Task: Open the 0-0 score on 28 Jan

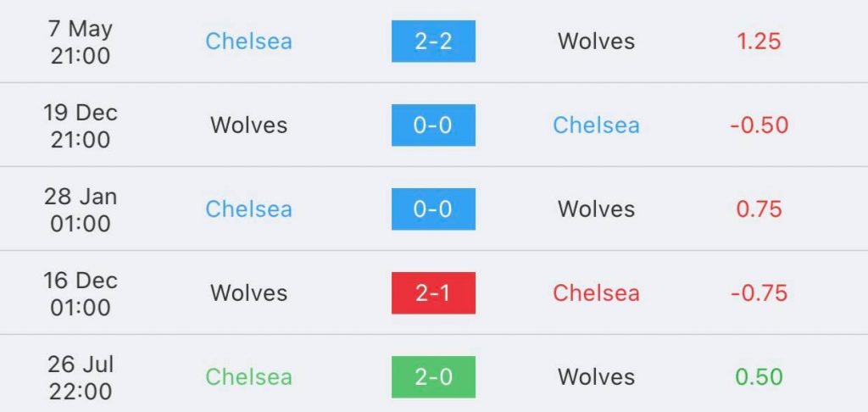Action: pos(433,209)
